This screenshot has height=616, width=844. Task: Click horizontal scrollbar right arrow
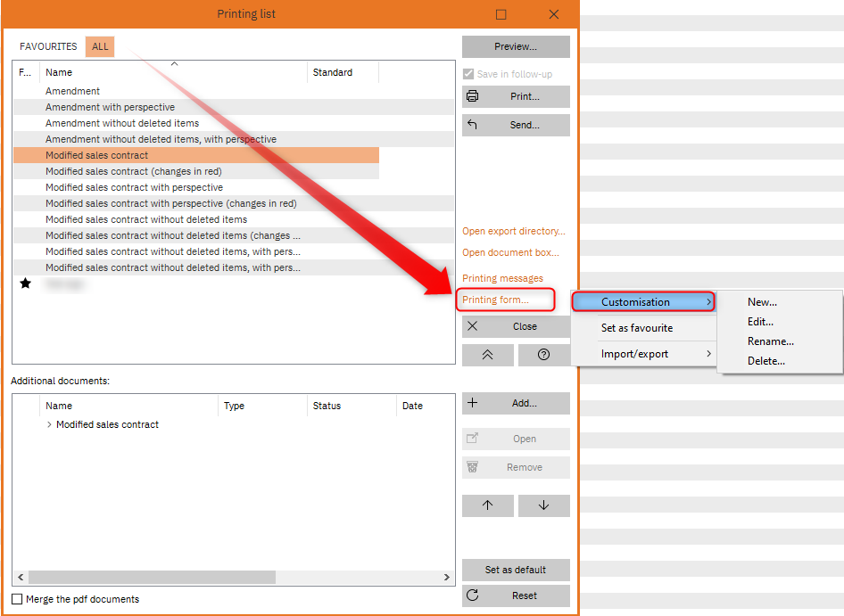point(447,578)
